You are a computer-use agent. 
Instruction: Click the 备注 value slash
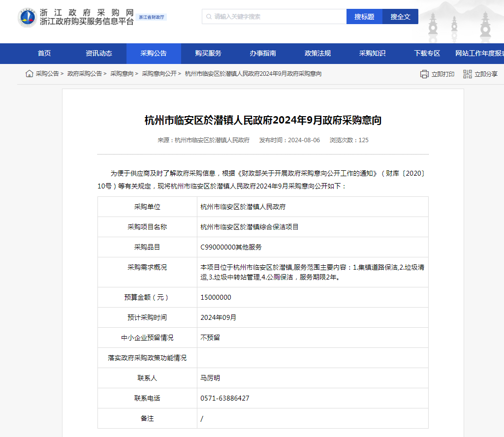click(x=202, y=419)
